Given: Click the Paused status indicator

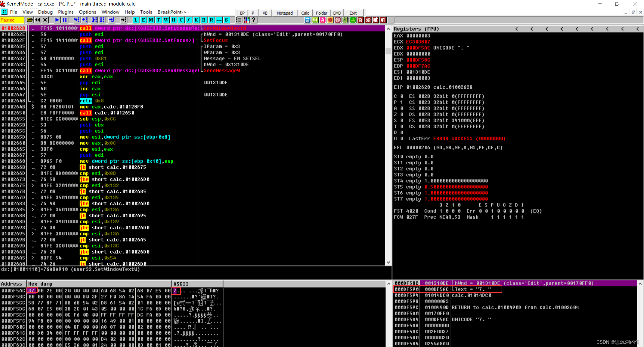Looking at the screenshot, I should point(12,20).
